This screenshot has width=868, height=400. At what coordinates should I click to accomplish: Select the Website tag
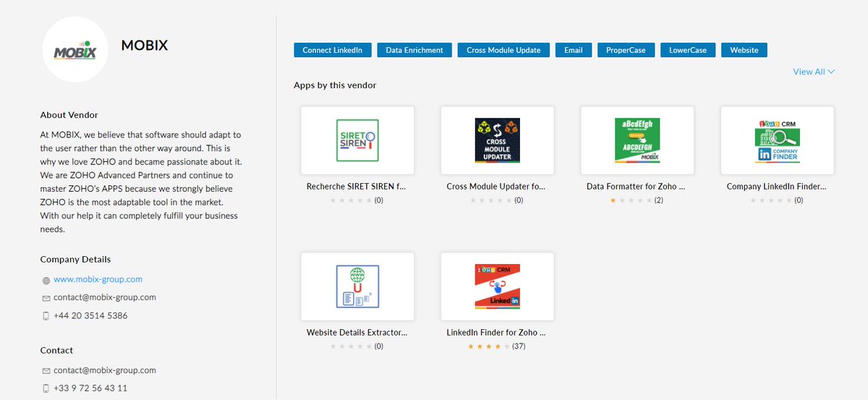click(x=744, y=50)
